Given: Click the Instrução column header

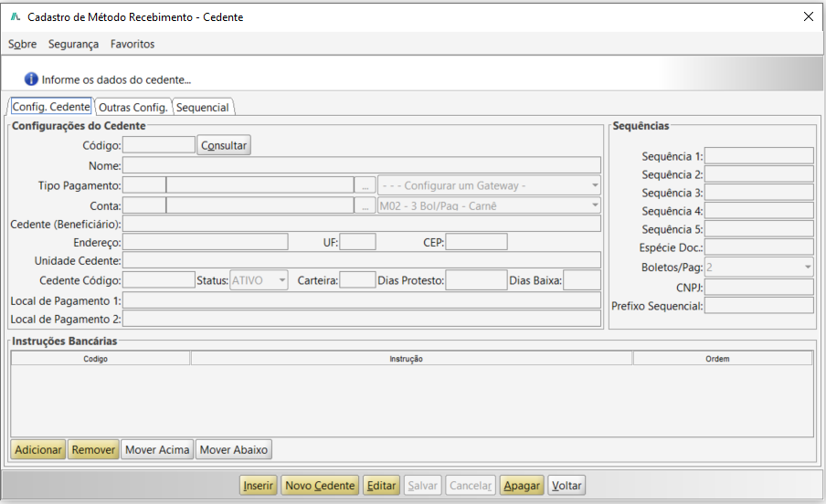Looking at the screenshot, I should 411,359.
